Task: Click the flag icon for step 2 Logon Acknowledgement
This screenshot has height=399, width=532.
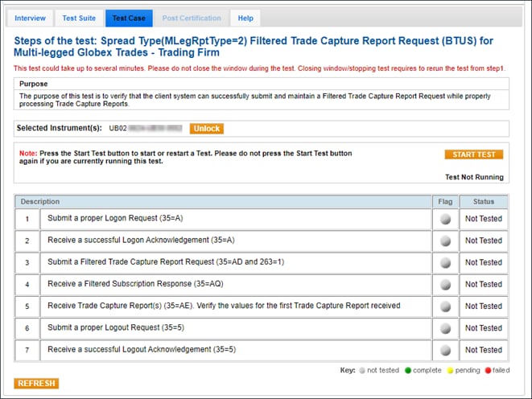Action: [445, 241]
